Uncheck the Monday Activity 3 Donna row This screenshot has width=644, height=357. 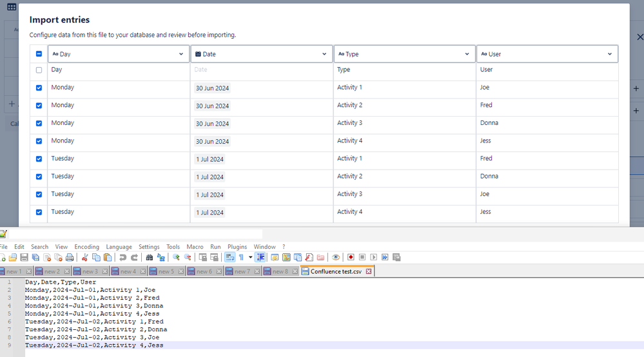point(39,124)
